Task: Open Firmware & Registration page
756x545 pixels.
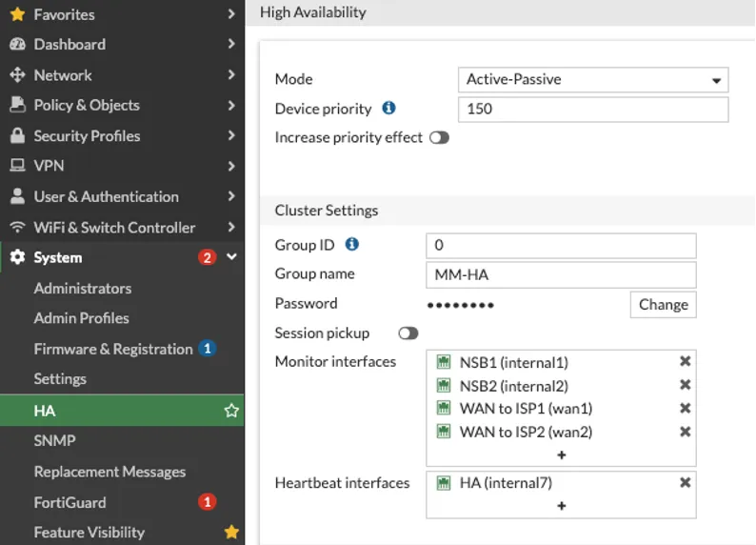Action: pyautogui.click(x=113, y=349)
